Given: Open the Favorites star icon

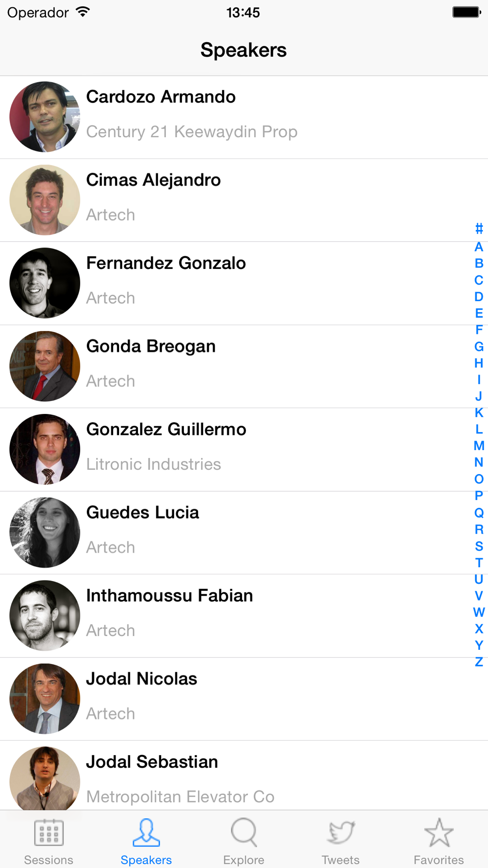Looking at the screenshot, I should click(439, 832).
